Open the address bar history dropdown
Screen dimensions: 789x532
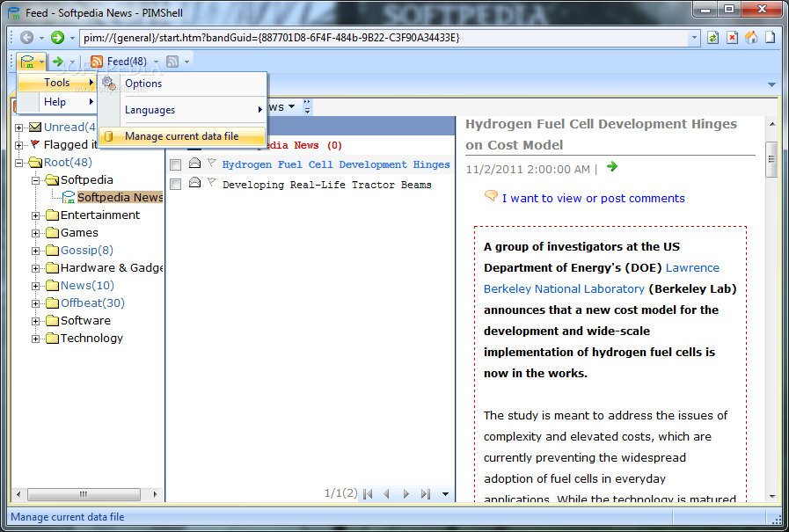694,38
